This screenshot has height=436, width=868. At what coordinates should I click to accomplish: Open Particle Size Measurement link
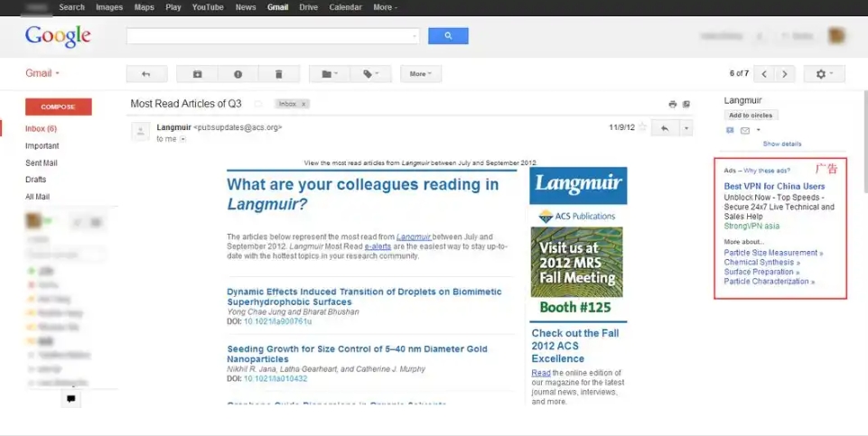tap(773, 253)
